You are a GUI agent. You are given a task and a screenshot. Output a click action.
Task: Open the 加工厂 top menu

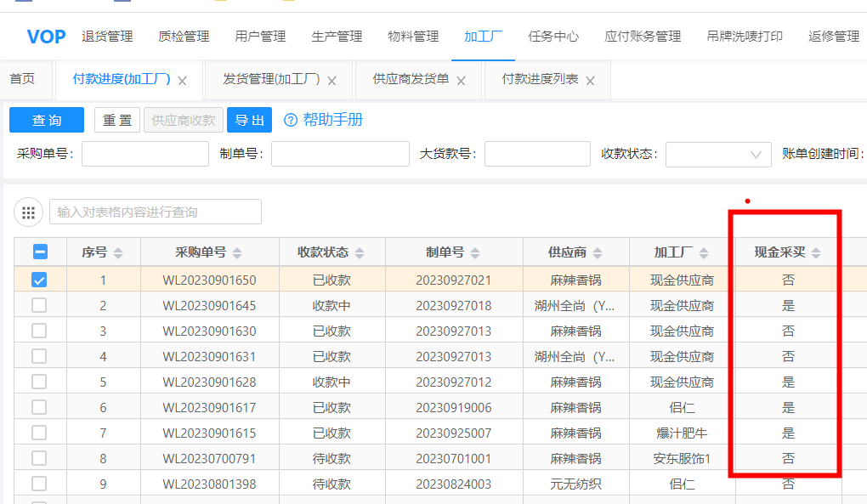[483, 37]
